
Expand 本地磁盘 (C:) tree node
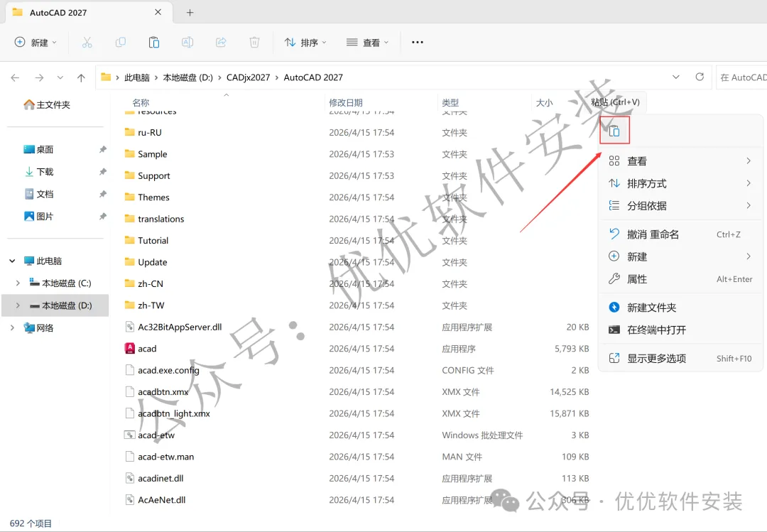coord(18,283)
